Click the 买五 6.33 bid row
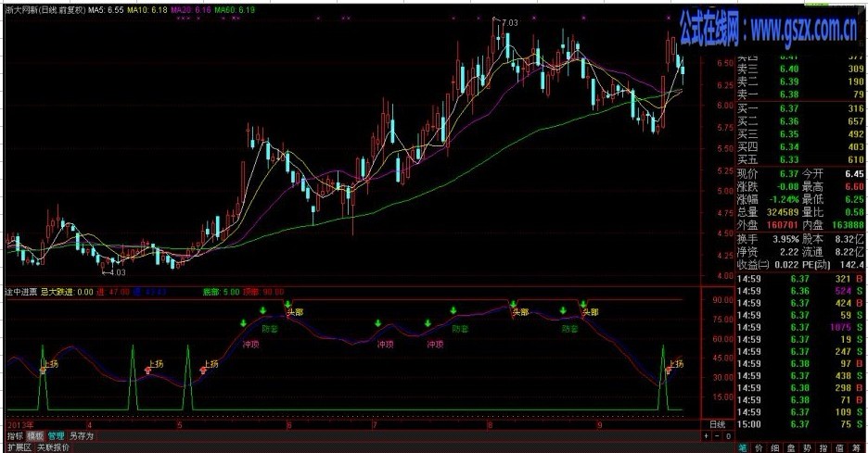Screen dimensions: 868x453 click(800, 160)
